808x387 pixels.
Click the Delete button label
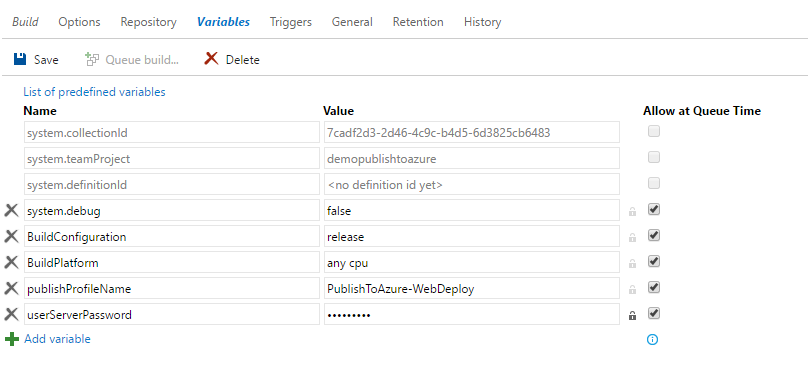[x=243, y=60]
